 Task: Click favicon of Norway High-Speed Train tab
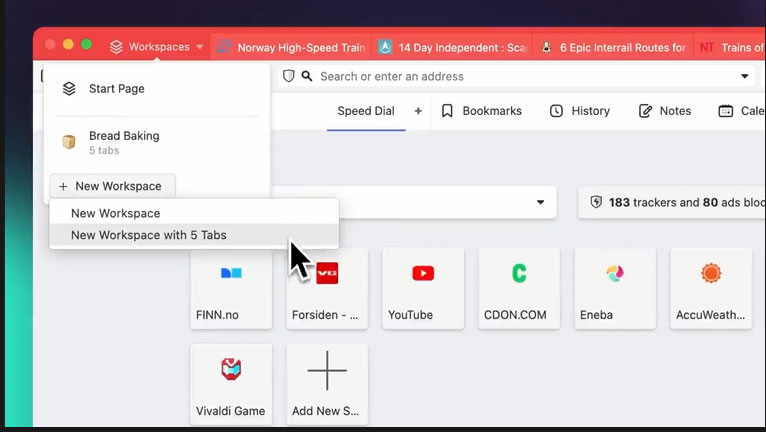pyautogui.click(x=224, y=47)
